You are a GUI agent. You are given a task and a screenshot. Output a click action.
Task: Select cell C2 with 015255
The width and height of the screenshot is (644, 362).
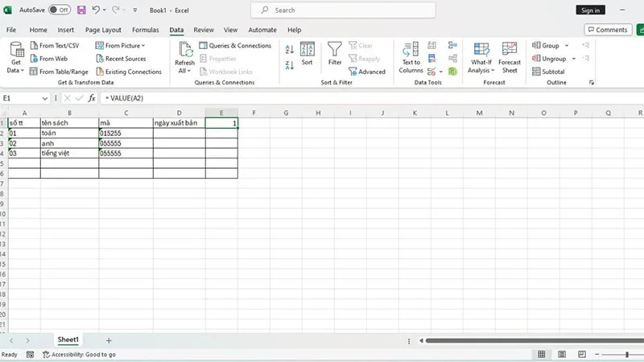[126, 133]
